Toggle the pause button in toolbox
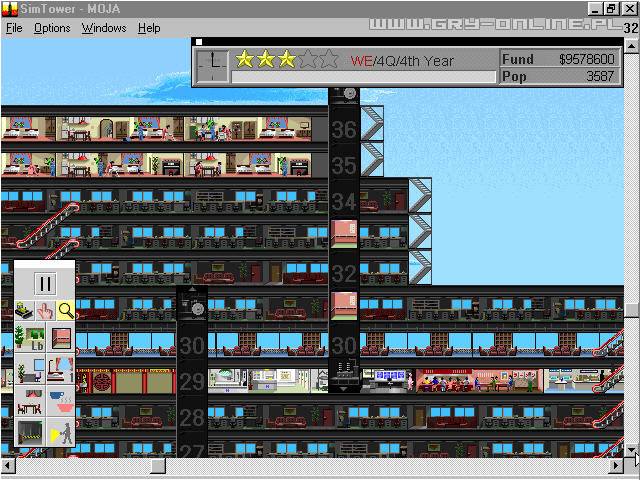Viewport: 640px width, 480px height. tap(45, 284)
